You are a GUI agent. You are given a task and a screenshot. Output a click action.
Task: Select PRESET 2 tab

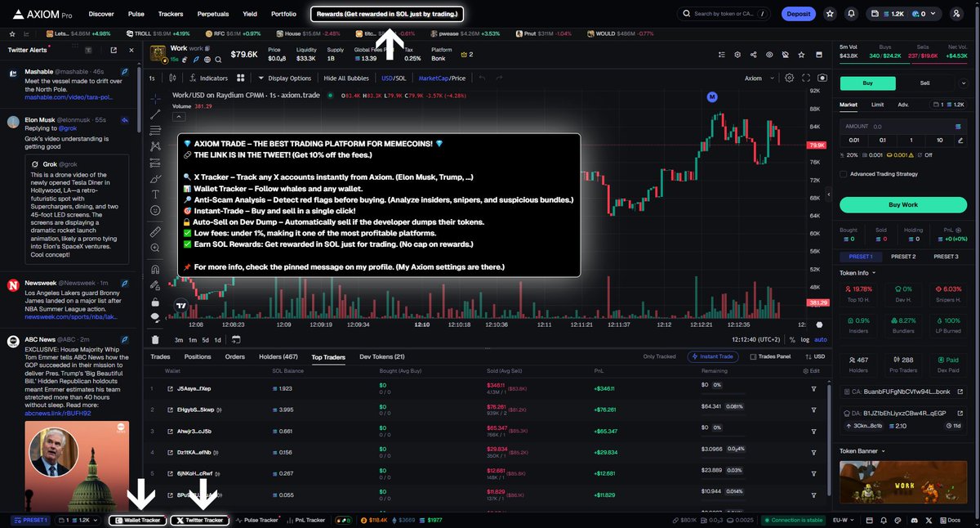[903, 257]
